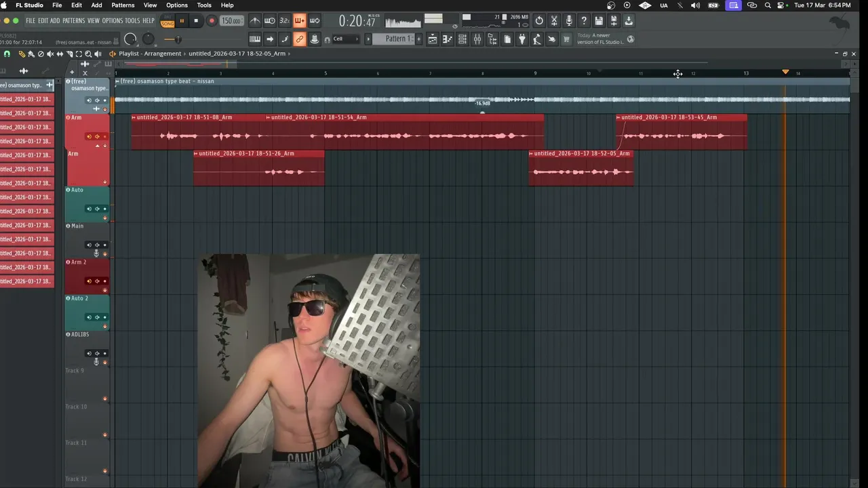Open the content library shopping cart icon

click(567, 39)
